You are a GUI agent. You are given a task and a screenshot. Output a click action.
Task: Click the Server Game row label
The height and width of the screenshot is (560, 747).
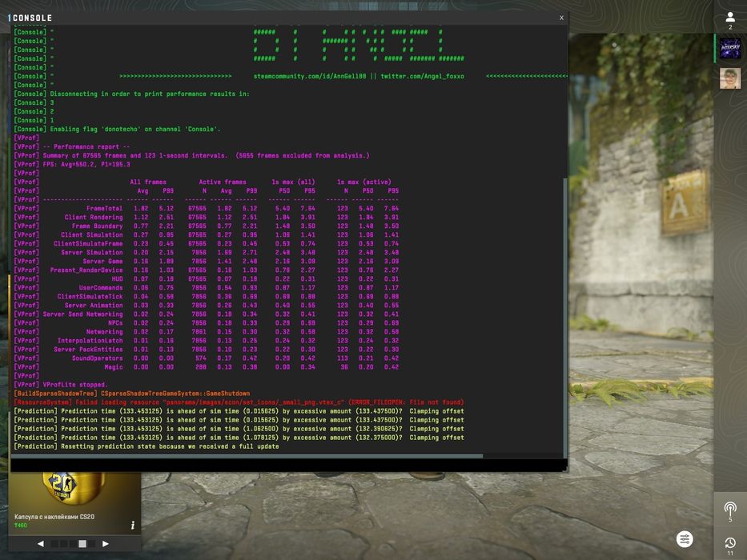pyautogui.click(x=103, y=262)
